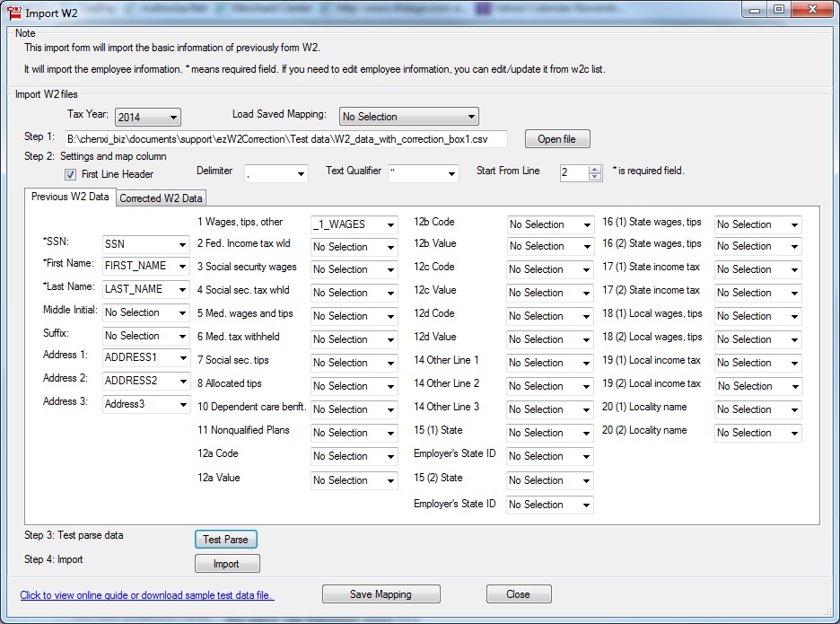
Task: Select the Previous W2 Data tab
Action: 70,198
